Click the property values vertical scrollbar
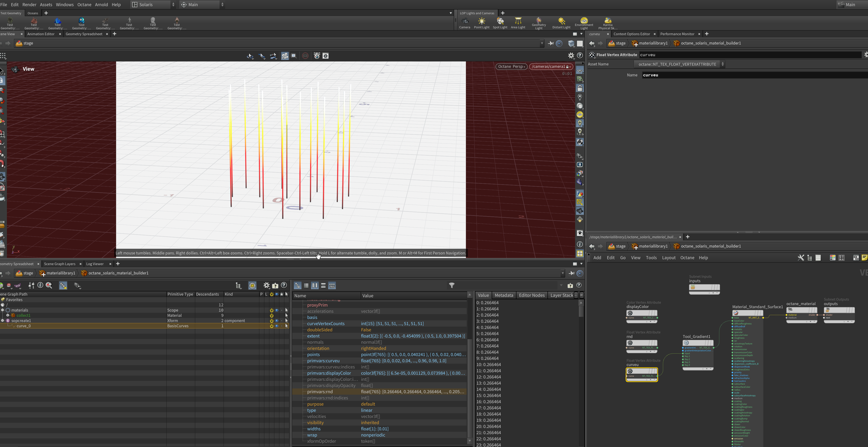The image size is (868, 447). tap(581, 311)
